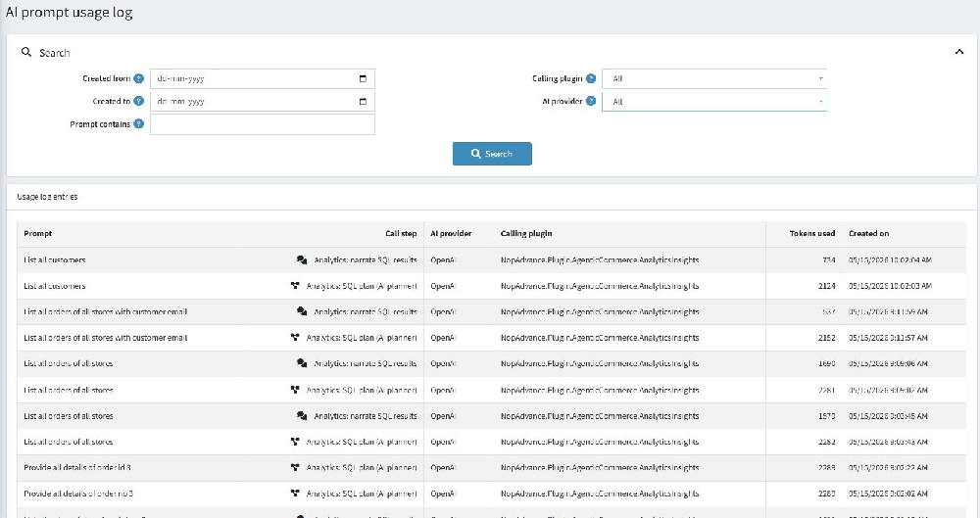This screenshot has width=980, height=518.
Task: Click into the Prompt contains text box
Action: pyautogui.click(x=263, y=124)
